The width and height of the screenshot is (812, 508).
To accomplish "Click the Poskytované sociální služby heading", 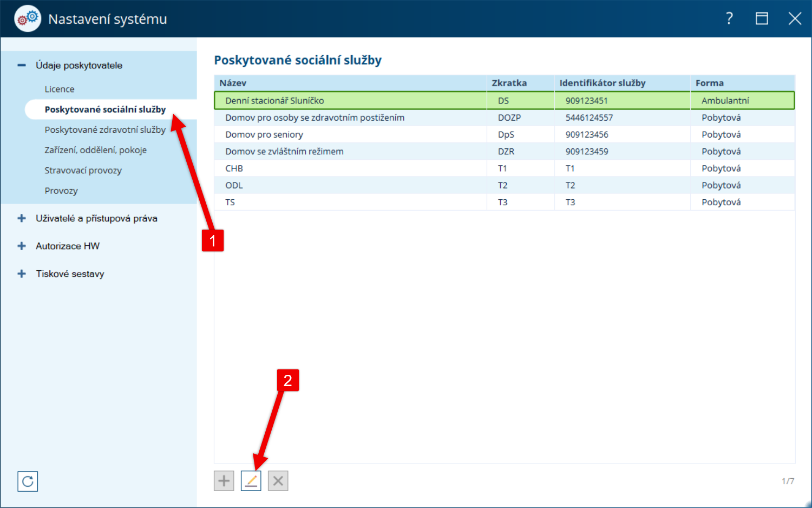I will pos(298,60).
